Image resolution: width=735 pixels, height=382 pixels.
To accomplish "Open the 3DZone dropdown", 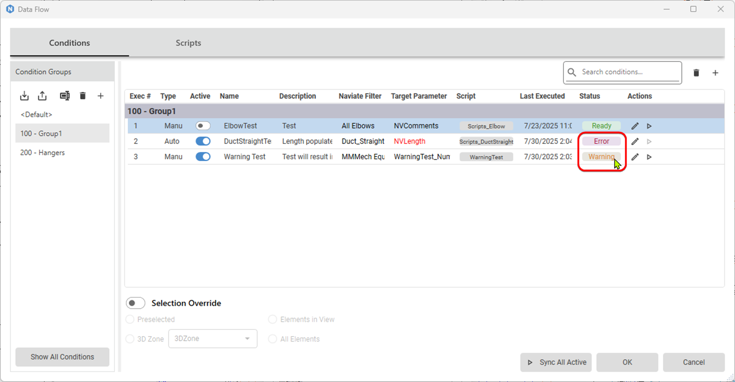I will tap(213, 338).
